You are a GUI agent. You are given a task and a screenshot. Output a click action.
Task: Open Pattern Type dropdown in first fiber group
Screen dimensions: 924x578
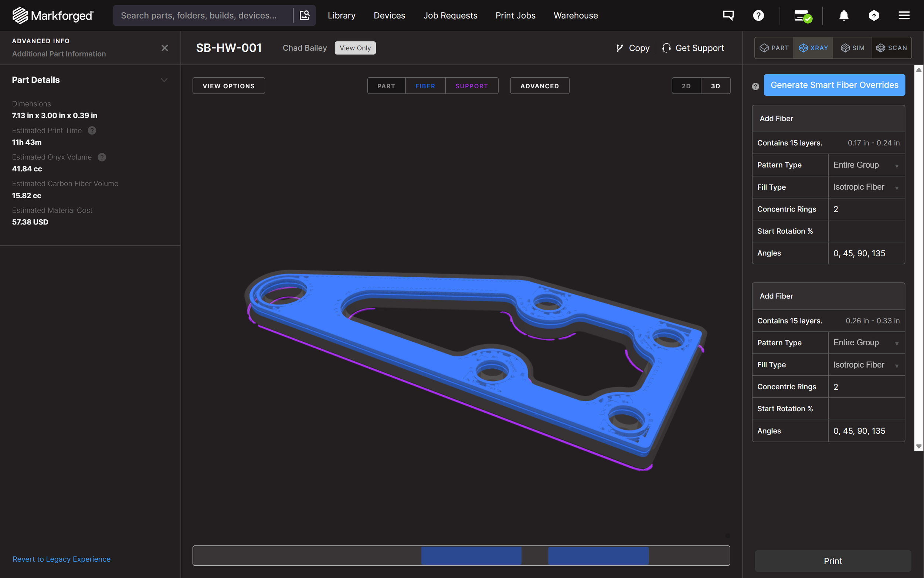pyautogui.click(x=866, y=165)
